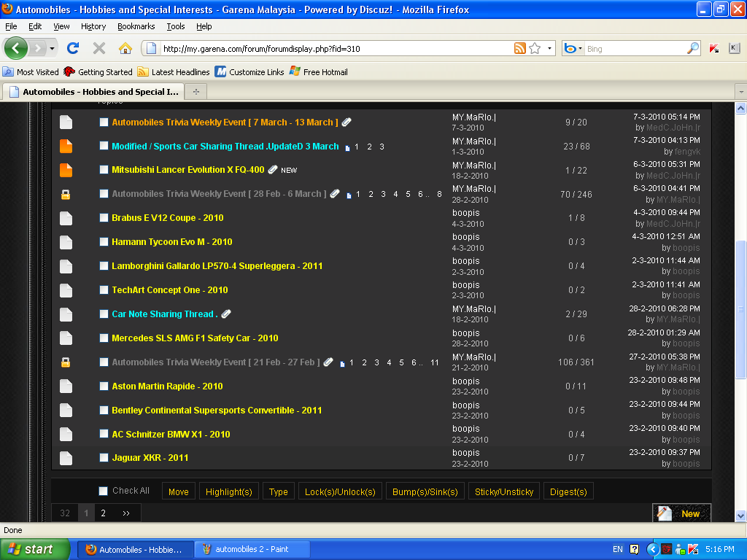The height and width of the screenshot is (560, 747).
Task: Click the Kaspersky icon in the system tray
Action: tap(693, 549)
